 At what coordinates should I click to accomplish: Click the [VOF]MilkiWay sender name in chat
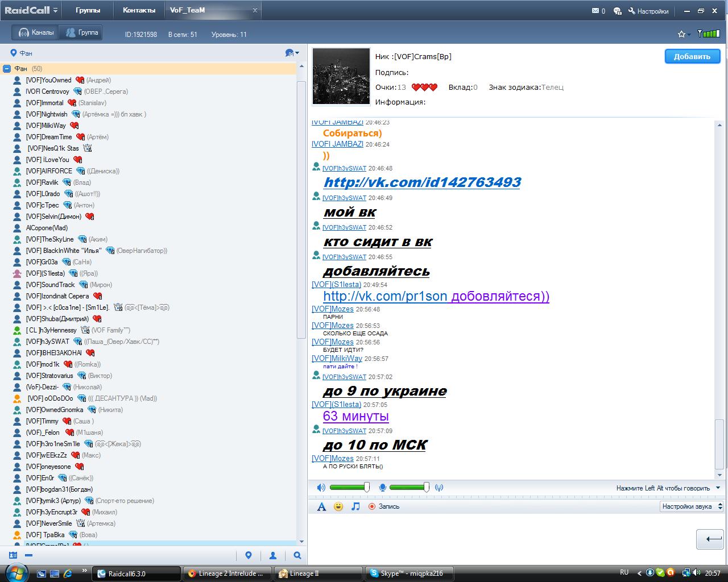(337, 358)
